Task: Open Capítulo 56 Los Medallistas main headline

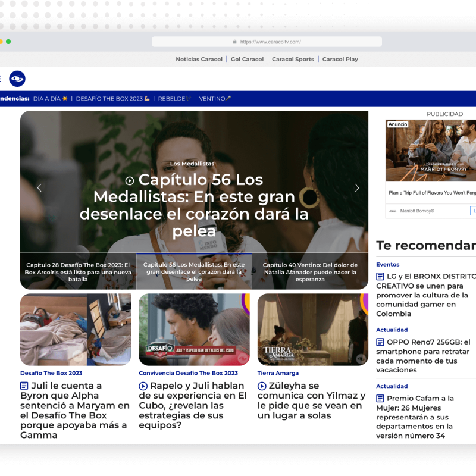Action: click(x=194, y=205)
